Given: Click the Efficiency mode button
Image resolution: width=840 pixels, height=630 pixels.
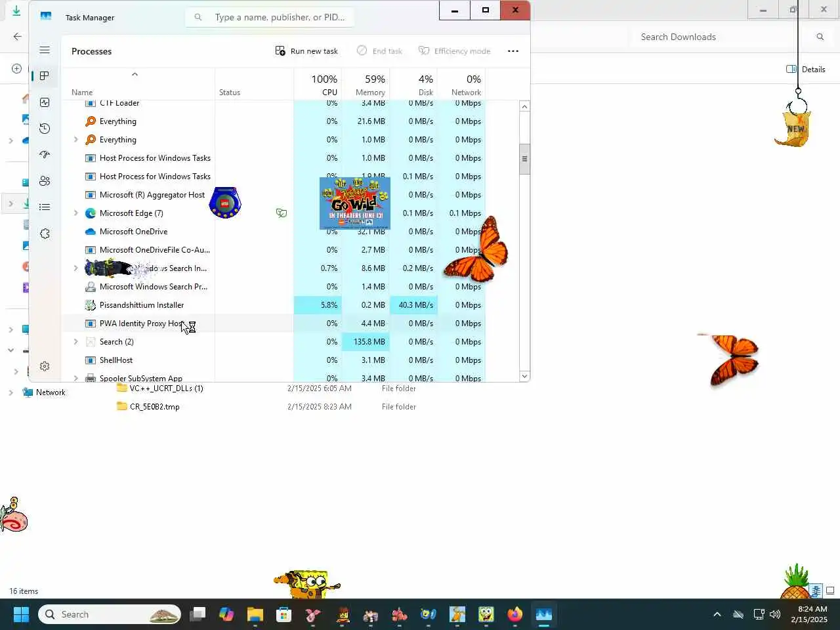Looking at the screenshot, I should pos(454,51).
